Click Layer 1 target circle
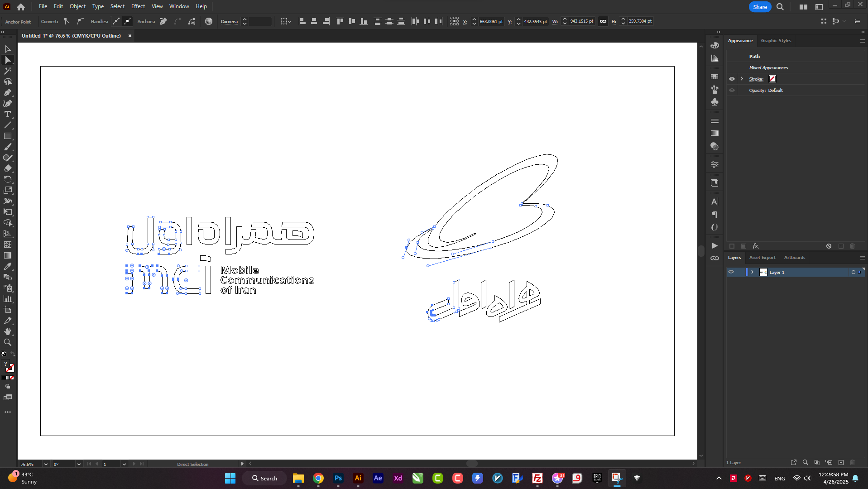Image resolution: width=868 pixels, height=489 pixels. (853, 272)
